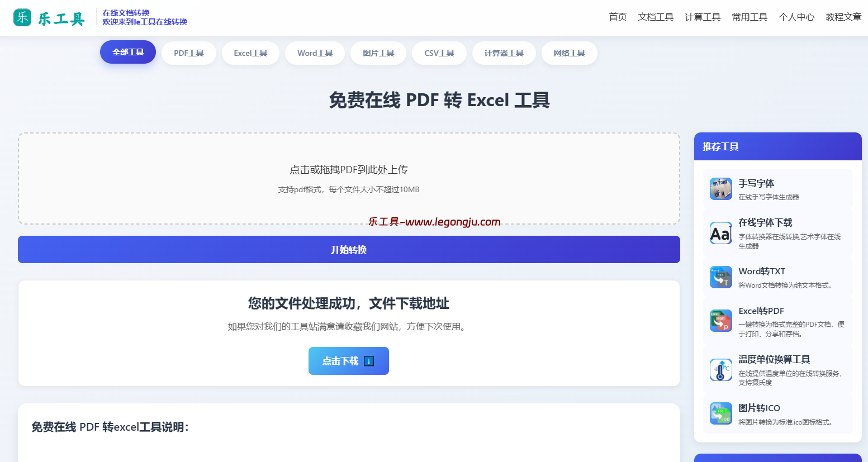The height and width of the screenshot is (462, 868).
Task: Switch to the Excel工具 category tab
Action: tap(250, 53)
